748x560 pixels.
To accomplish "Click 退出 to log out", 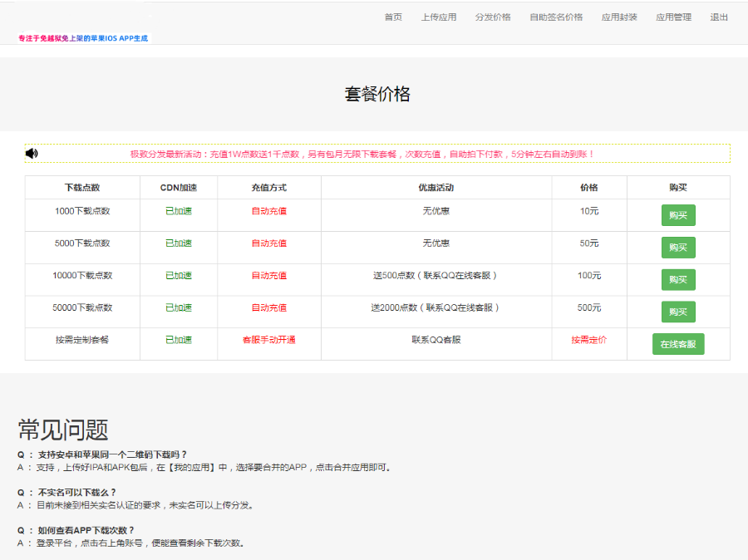I will (718, 16).
